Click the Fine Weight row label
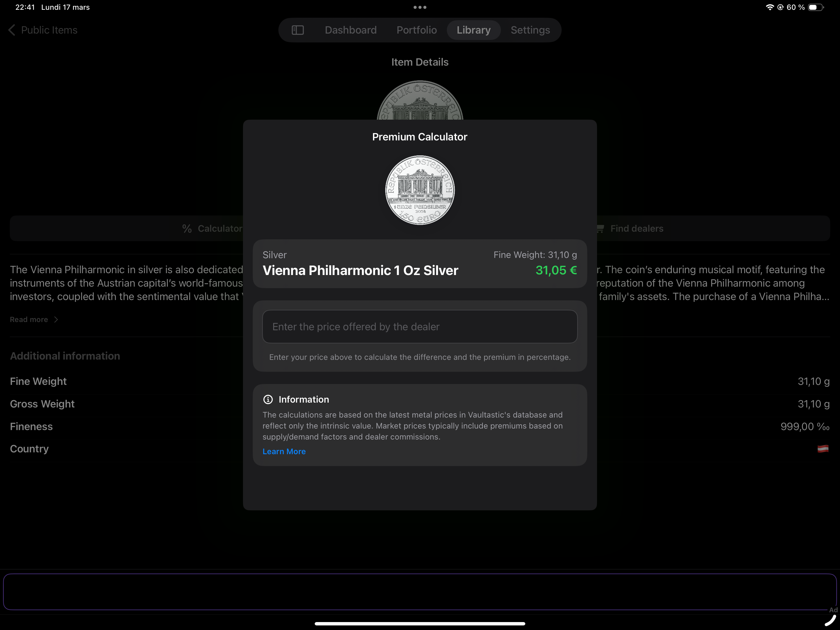Image resolution: width=840 pixels, height=630 pixels. click(38, 381)
